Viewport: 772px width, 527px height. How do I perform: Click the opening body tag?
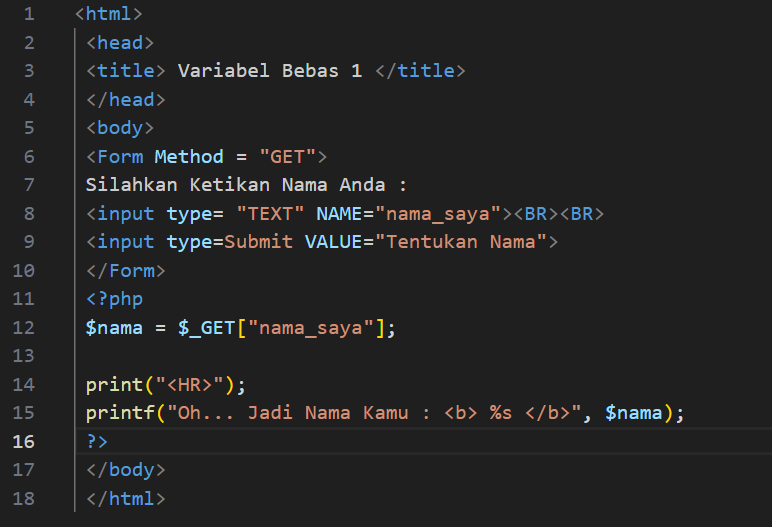click(x=120, y=128)
